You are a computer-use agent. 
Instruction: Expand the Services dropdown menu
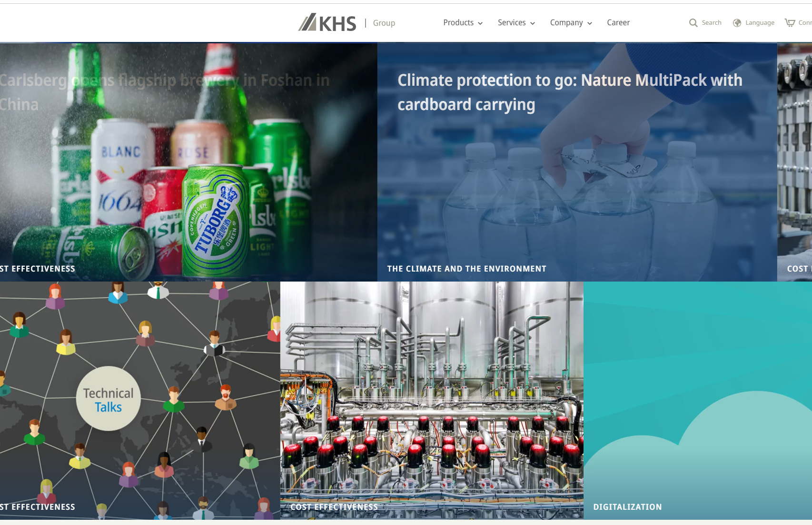[x=516, y=23]
